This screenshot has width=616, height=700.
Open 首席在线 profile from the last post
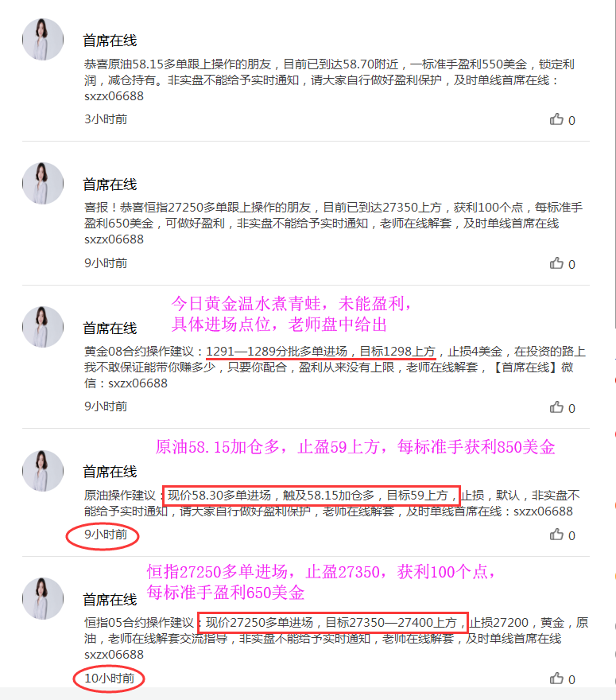tap(110, 600)
